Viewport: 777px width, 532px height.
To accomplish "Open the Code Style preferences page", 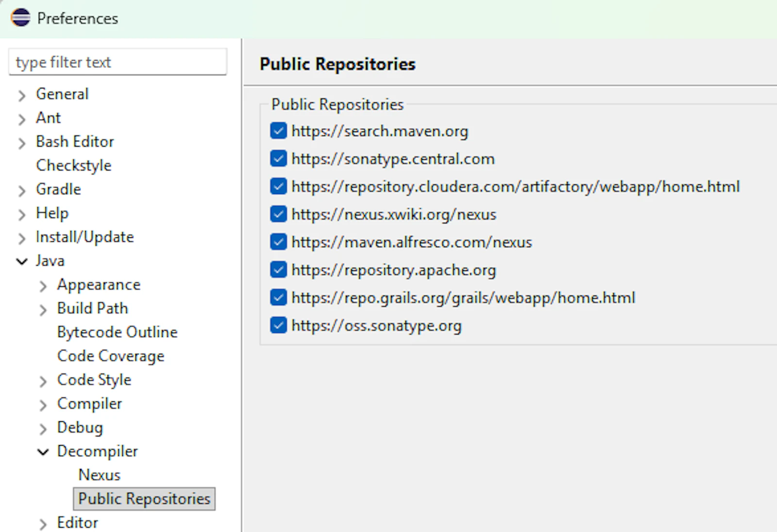I will coord(94,379).
